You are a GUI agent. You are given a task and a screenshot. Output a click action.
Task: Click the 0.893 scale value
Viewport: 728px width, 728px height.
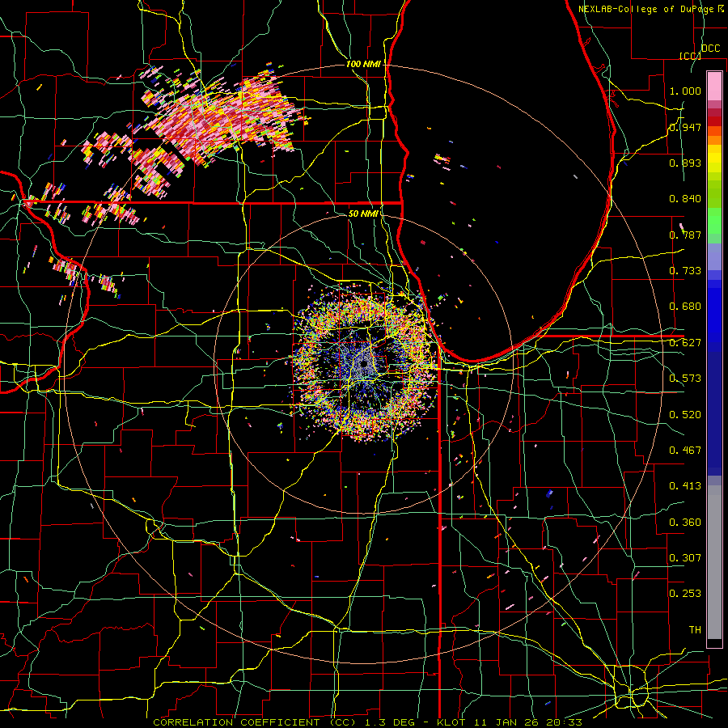click(685, 163)
